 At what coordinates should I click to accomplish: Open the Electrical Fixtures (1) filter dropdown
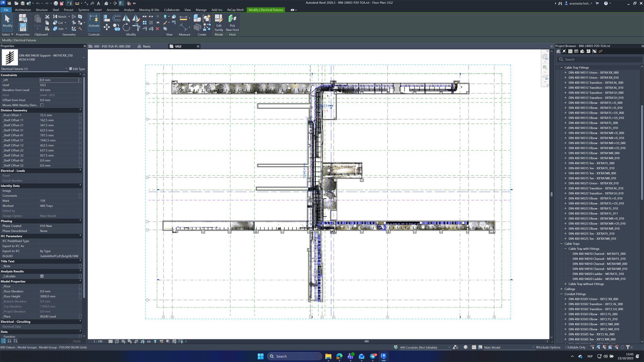coord(66,69)
